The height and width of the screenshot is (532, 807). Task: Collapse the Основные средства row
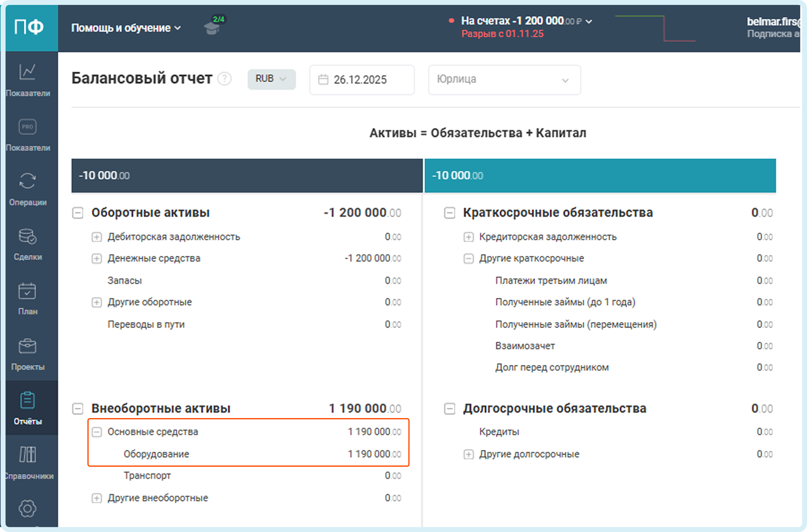pyautogui.click(x=97, y=432)
